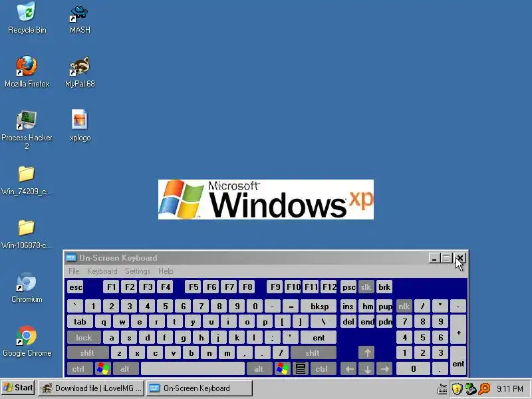
Task: Select the Google Chrome desktop shortcut
Action: coord(27,341)
